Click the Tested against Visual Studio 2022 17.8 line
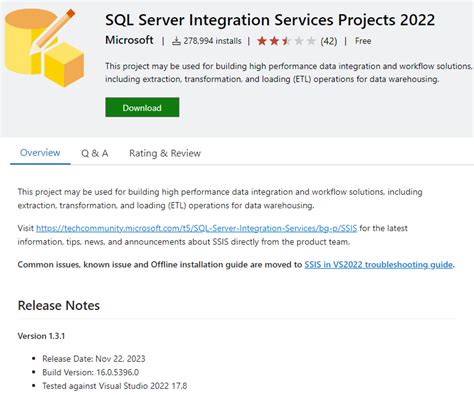The height and width of the screenshot is (395, 474). coord(115,386)
